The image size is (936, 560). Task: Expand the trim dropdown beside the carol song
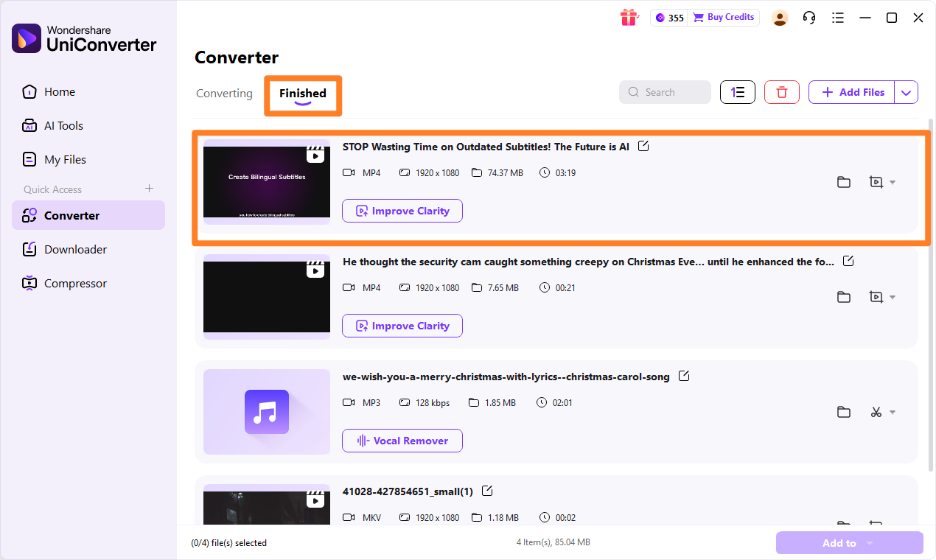click(892, 412)
